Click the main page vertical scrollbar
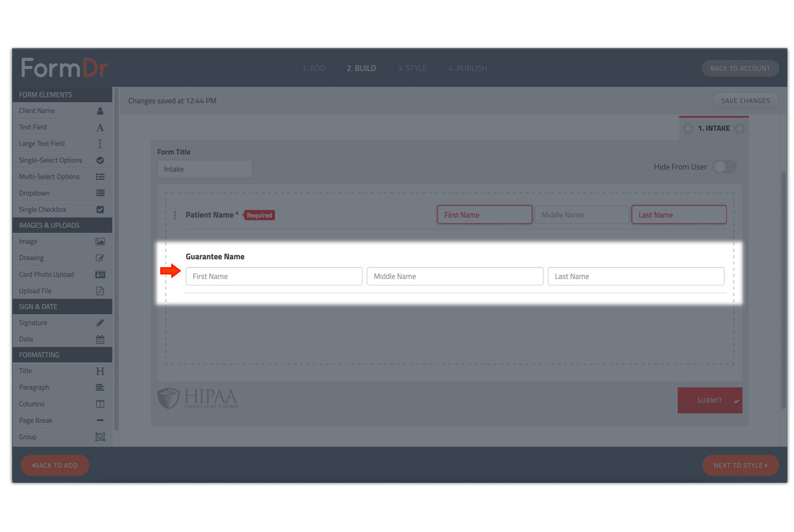Viewport: 794px width, 532px height. click(783, 290)
